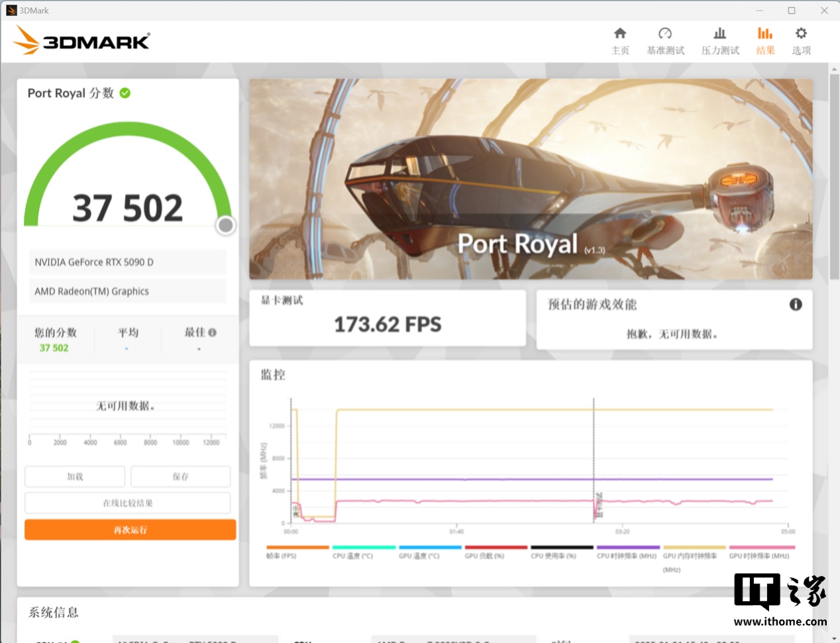
Task: Click the 加载 (Load) button
Action: (75, 477)
